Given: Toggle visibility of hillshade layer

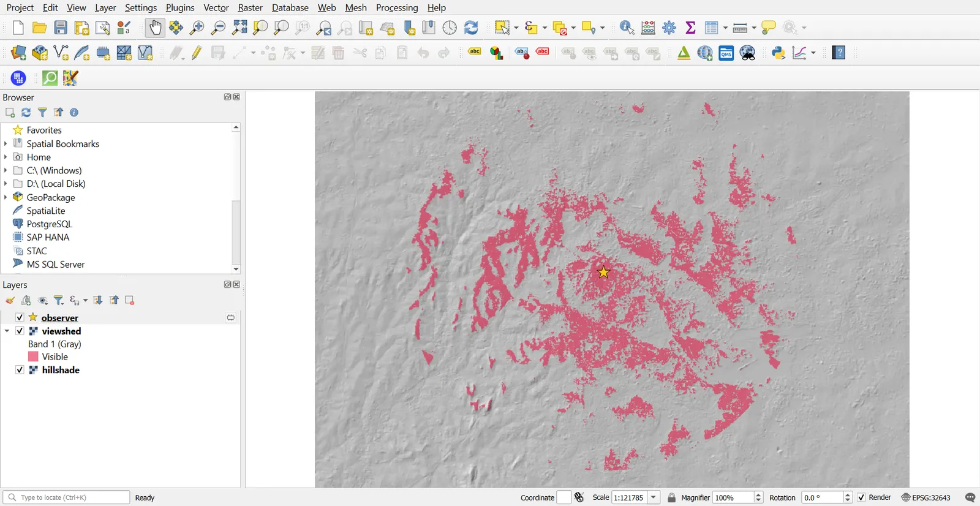Looking at the screenshot, I should coord(20,370).
